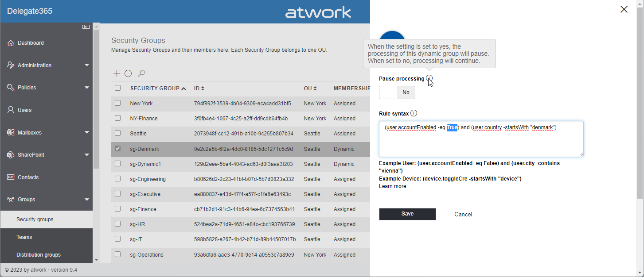Check the sg-IT group checkbox
The width and height of the screenshot is (644, 277).
[117, 239]
